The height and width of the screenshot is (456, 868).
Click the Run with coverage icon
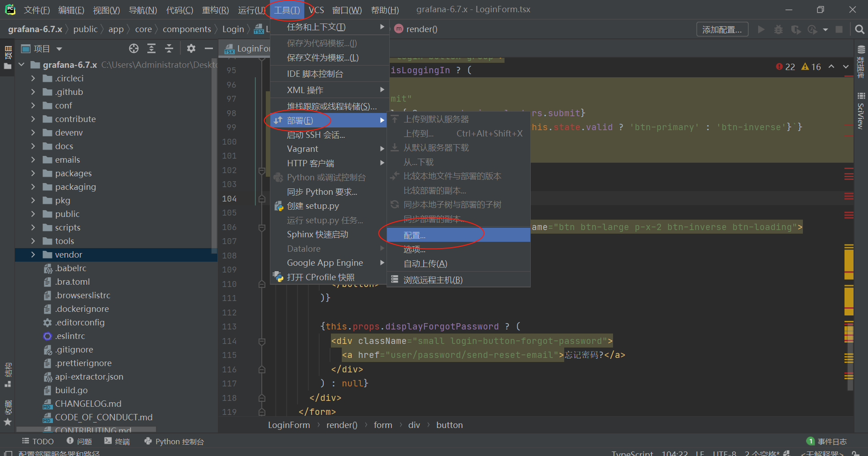click(796, 29)
